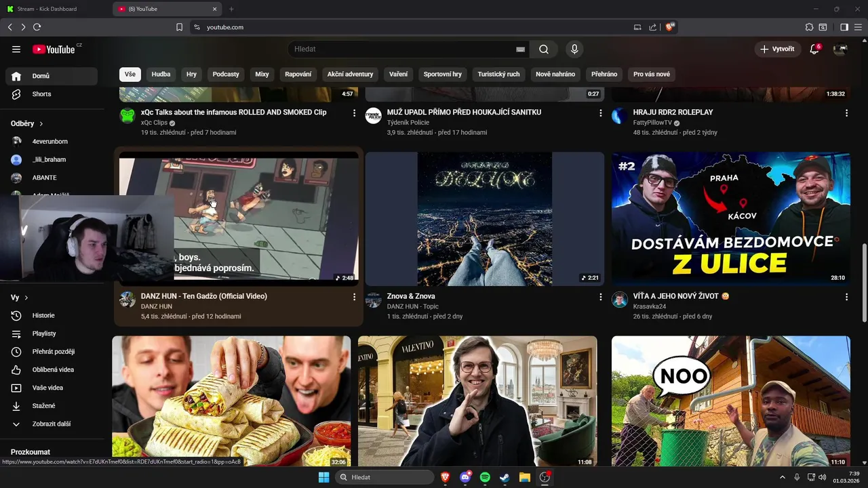Open the YouTube hamburger guide menu
The width and height of the screenshot is (868, 488).
pyautogui.click(x=16, y=49)
